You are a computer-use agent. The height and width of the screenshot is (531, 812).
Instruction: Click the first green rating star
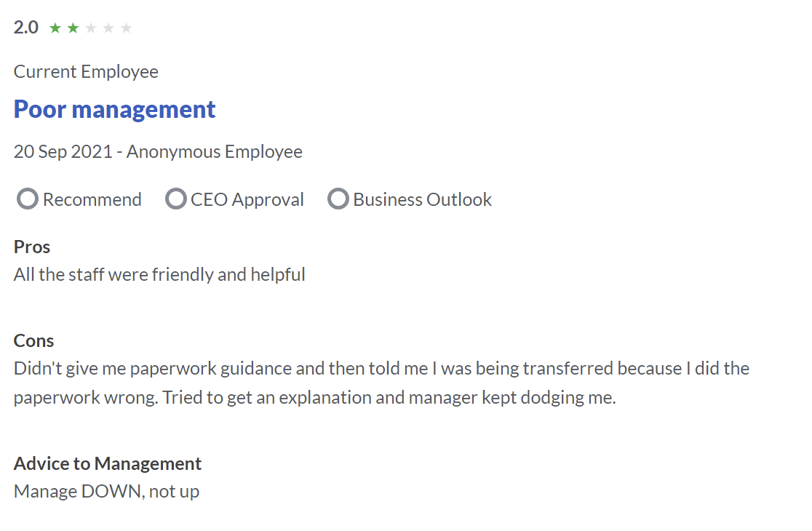pyautogui.click(x=55, y=28)
